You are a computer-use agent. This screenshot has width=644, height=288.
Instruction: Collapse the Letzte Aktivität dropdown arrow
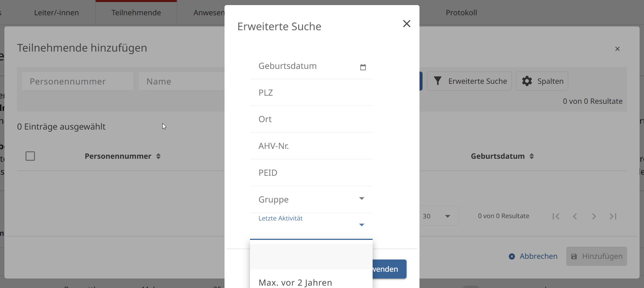[x=362, y=225]
